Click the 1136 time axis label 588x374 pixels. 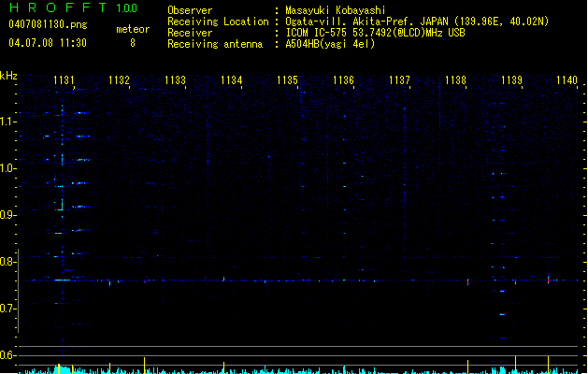(x=343, y=79)
